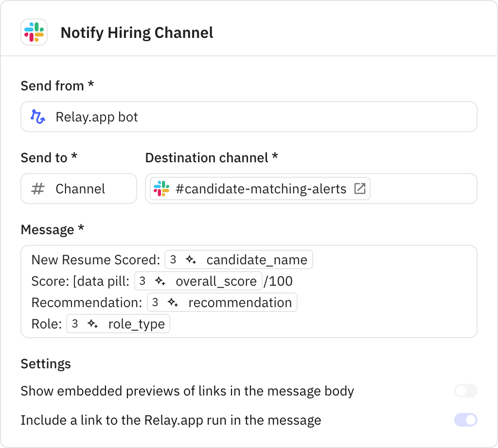Click the Notify Hiring Channel title
The image size is (498, 448).
137,33
